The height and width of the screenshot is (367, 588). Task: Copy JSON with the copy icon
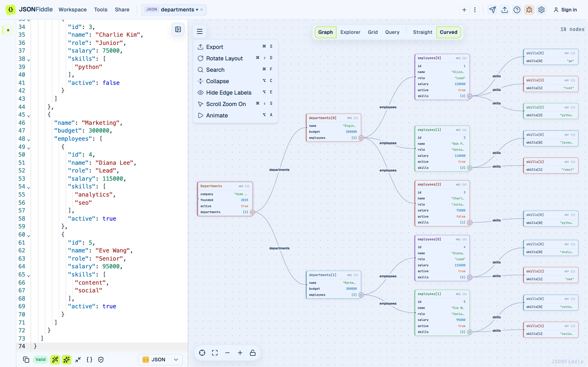26,359
